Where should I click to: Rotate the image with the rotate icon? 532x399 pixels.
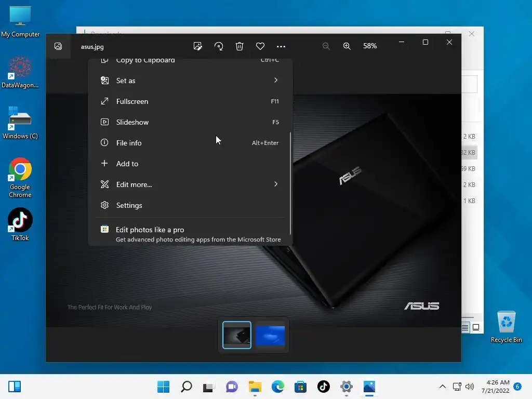(x=219, y=46)
